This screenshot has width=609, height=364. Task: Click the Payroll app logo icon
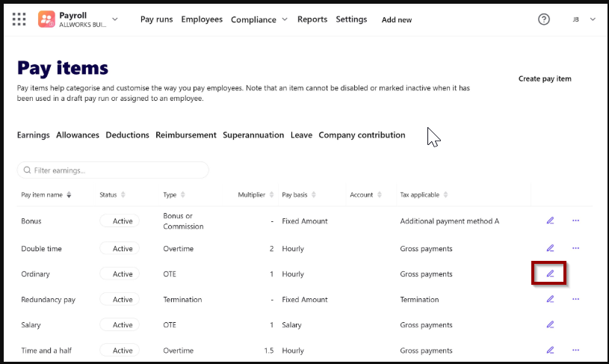[x=46, y=19]
